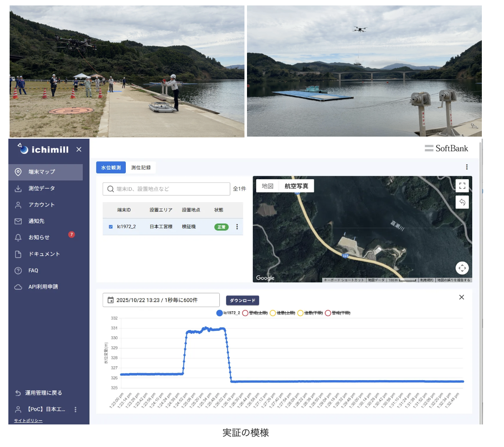Close the ichimill sidebar with the X
This screenshot has height=447, width=504.
79,150
